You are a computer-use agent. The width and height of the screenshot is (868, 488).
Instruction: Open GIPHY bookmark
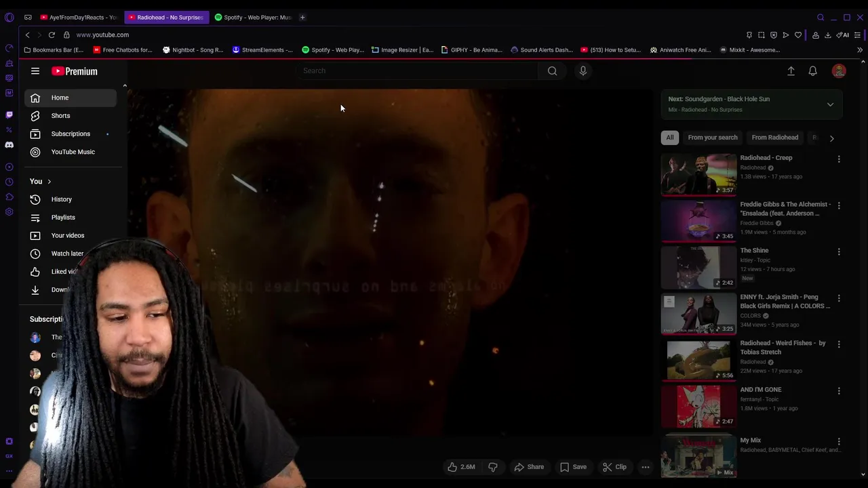(472, 50)
